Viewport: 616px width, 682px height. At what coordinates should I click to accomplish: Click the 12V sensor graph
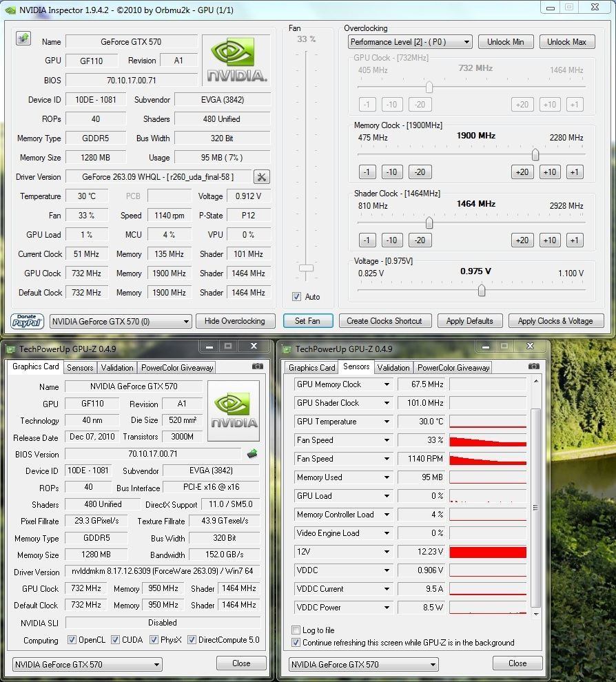pos(488,552)
